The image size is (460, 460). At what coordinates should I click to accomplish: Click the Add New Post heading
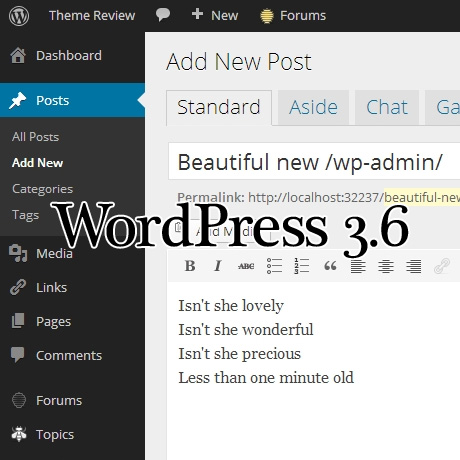pyautogui.click(x=239, y=62)
